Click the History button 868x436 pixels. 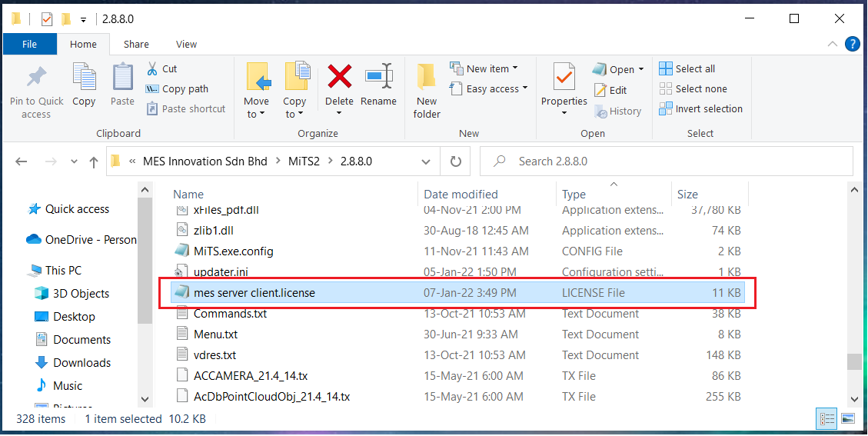pos(617,111)
